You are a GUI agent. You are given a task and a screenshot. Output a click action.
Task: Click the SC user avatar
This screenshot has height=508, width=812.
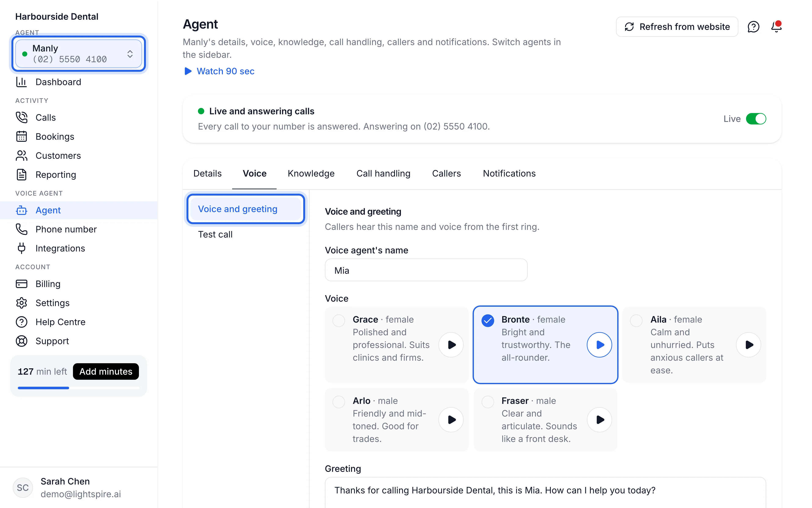(23, 487)
